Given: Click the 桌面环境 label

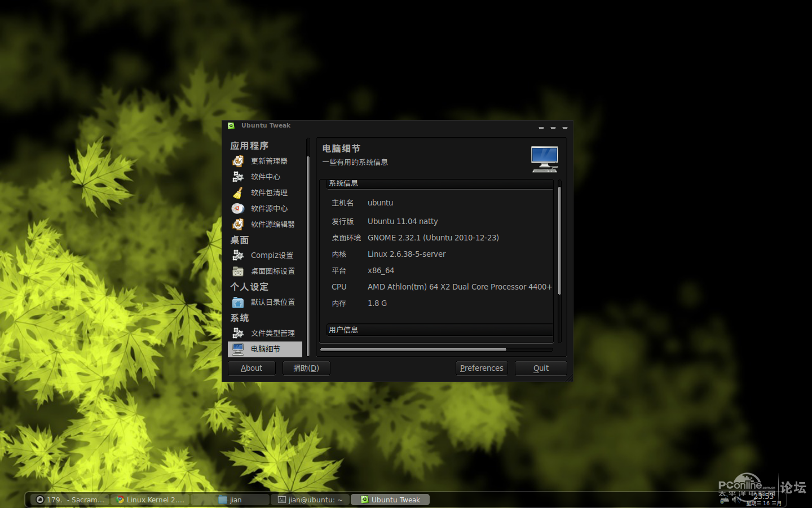Looking at the screenshot, I should point(346,238).
